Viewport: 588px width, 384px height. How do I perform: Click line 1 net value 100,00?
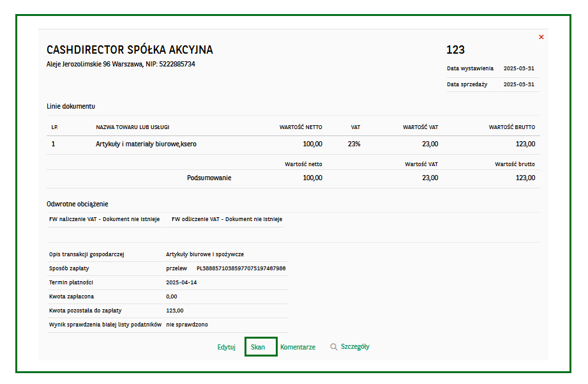click(x=312, y=144)
